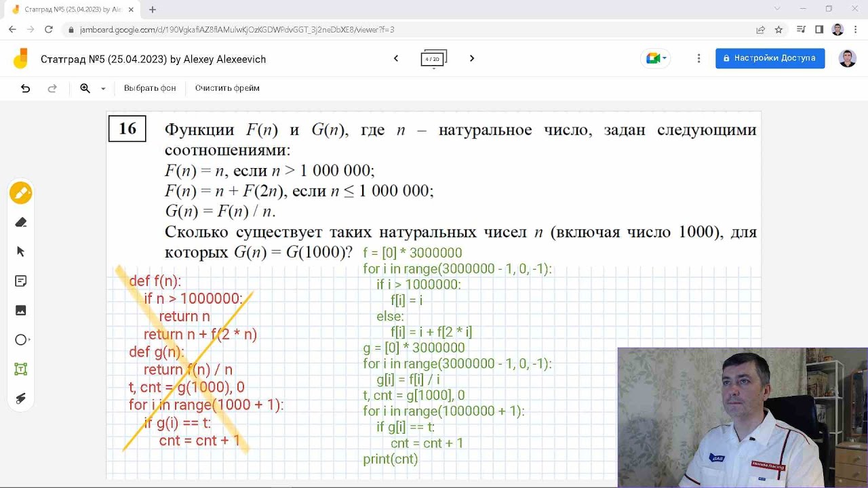Go to the next frame
The image size is (868, 488).
472,58
